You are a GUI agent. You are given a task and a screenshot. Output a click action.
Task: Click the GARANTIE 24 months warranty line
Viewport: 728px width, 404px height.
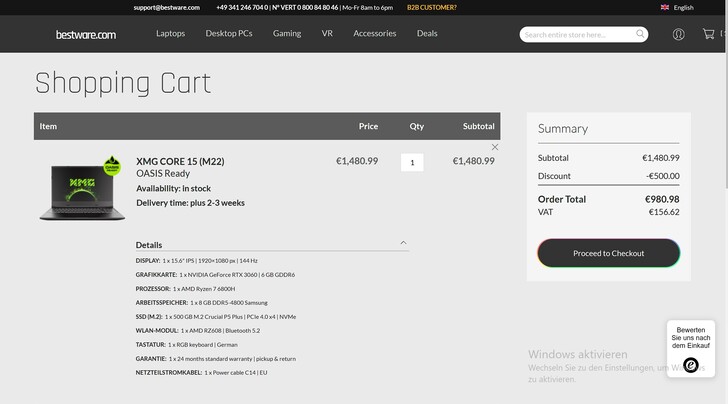[x=215, y=358]
